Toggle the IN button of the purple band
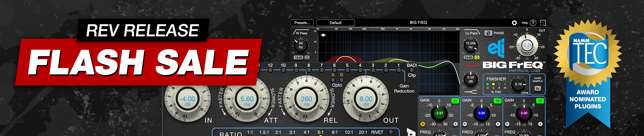The image size is (644, 136). click(540, 101)
